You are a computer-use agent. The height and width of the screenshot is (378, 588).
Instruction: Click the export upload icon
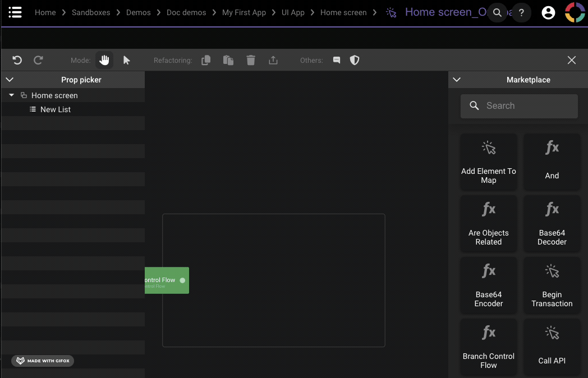coord(273,60)
